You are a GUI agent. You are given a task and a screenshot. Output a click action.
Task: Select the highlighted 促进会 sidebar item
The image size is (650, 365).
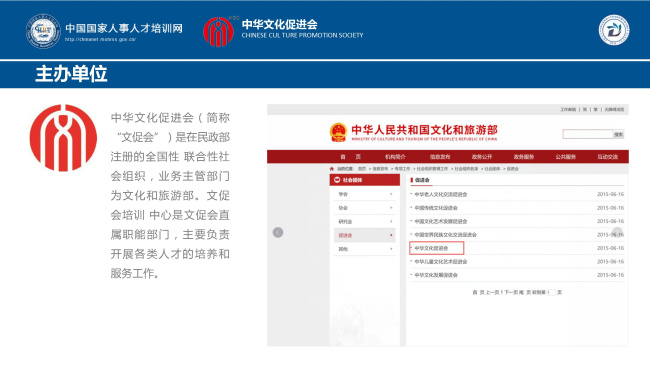[x=365, y=235]
